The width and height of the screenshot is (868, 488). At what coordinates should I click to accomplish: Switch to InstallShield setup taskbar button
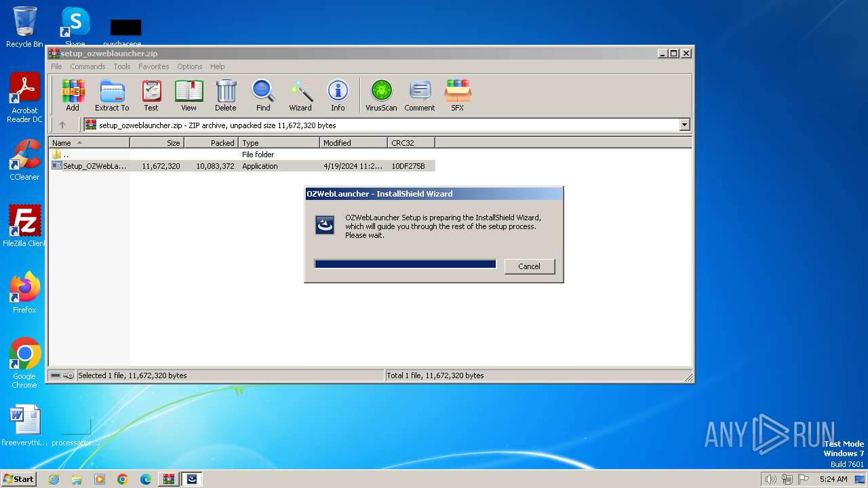coord(192,479)
